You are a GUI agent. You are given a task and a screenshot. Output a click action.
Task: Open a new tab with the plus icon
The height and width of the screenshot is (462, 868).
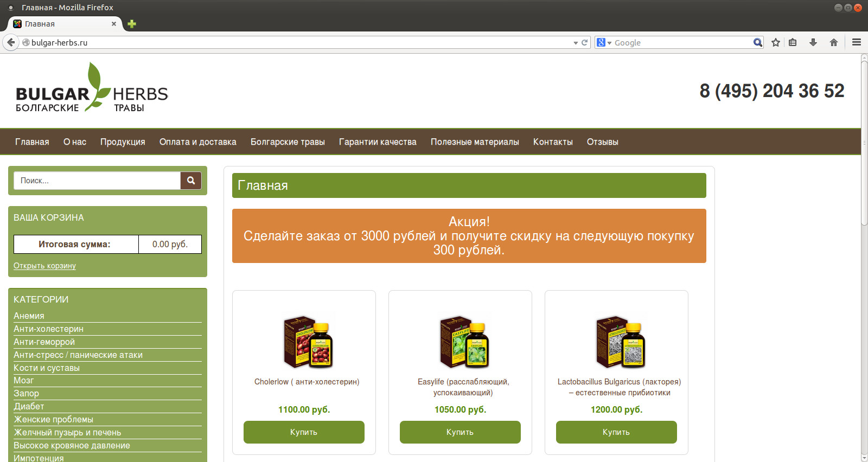pos(132,24)
